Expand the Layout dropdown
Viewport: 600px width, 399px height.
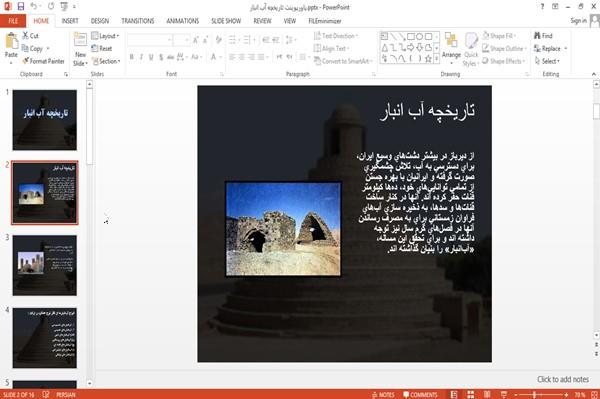click(x=105, y=36)
